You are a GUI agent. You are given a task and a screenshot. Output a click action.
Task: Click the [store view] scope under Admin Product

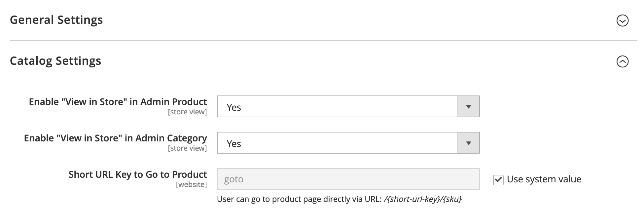[187, 112]
